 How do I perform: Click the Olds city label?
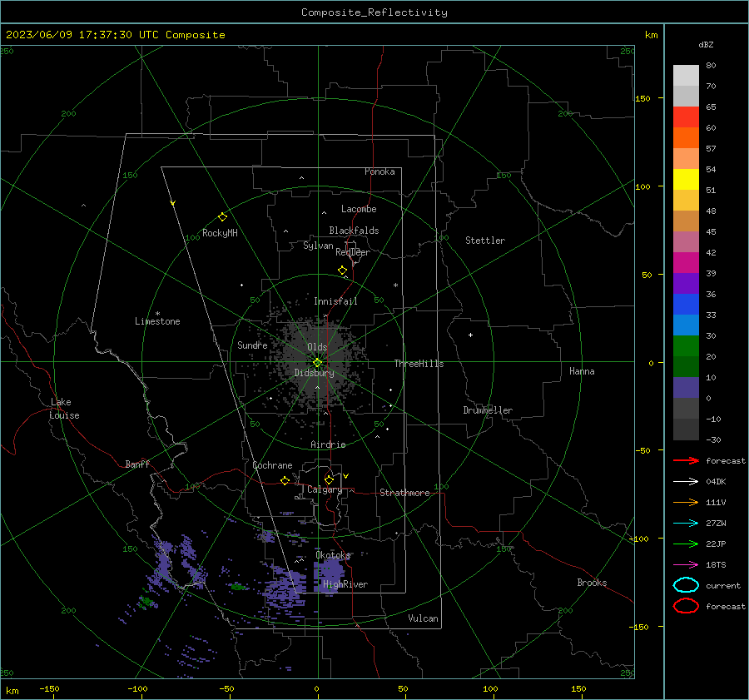click(x=317, y=347)
